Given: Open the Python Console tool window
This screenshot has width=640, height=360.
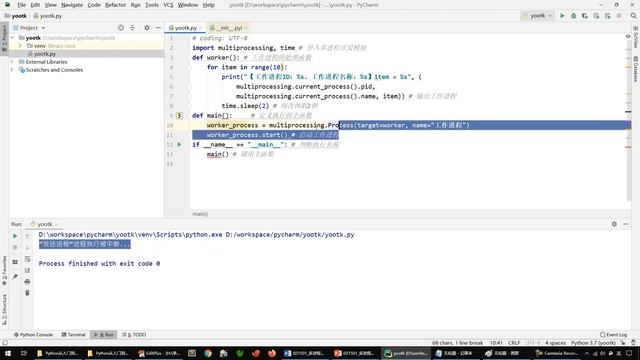Looking at the screenshot, I should click(33, 335).
